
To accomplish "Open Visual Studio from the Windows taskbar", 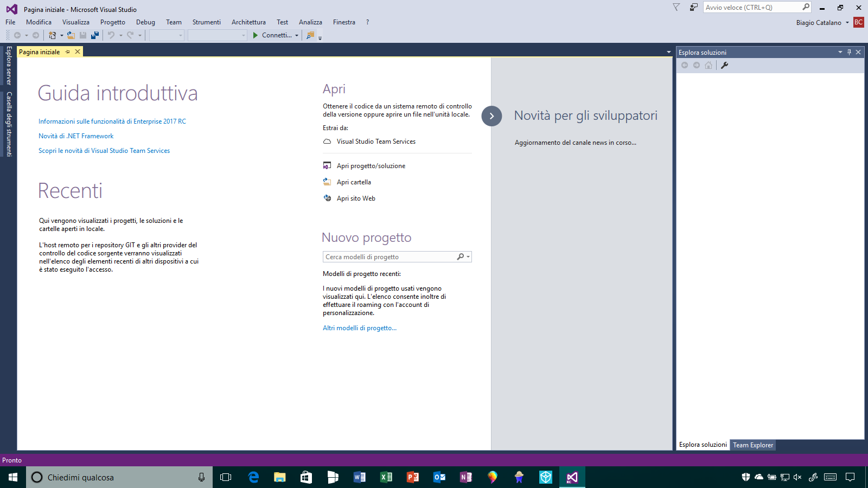I will click(572, 477).
